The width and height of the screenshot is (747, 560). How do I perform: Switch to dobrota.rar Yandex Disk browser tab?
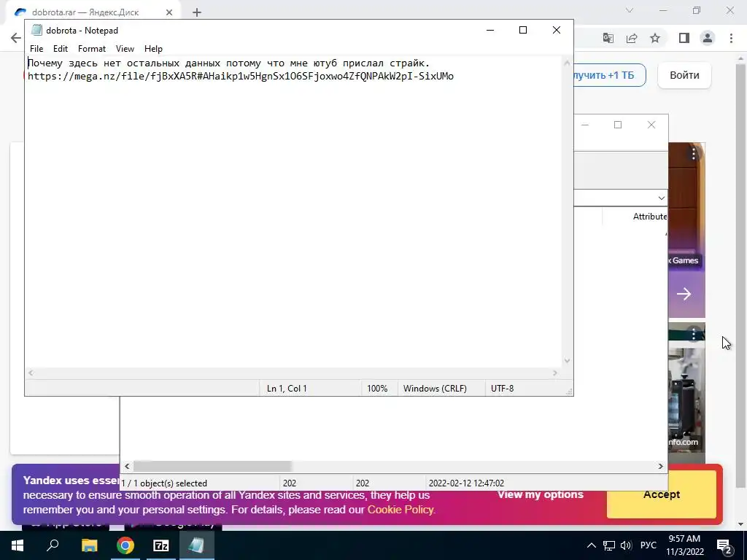point(85,12)
